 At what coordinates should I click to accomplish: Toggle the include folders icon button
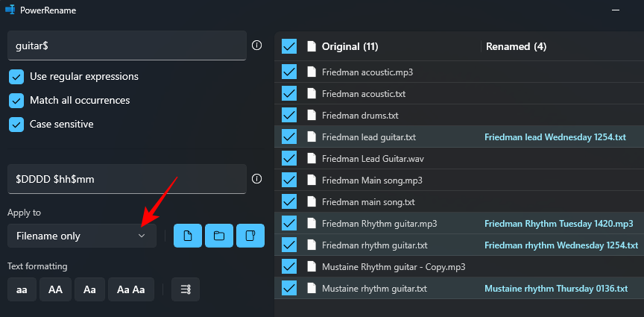[x=219, y=236]
